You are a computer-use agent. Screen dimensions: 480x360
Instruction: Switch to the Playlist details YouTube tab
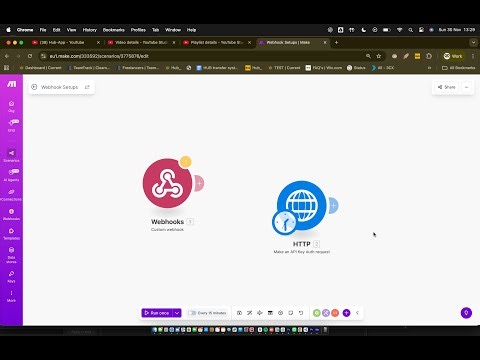pos(217,43)
